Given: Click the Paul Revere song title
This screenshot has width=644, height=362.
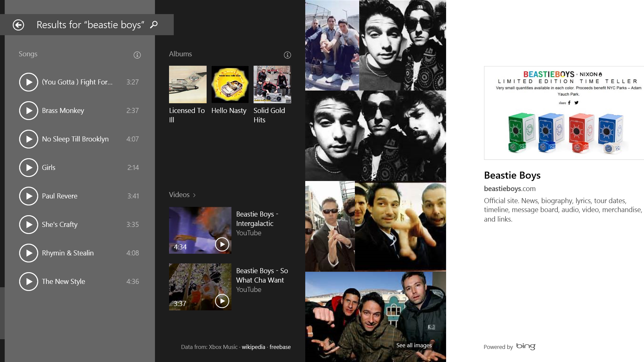Looking at the screenshot, I should (x=60, y=196).
